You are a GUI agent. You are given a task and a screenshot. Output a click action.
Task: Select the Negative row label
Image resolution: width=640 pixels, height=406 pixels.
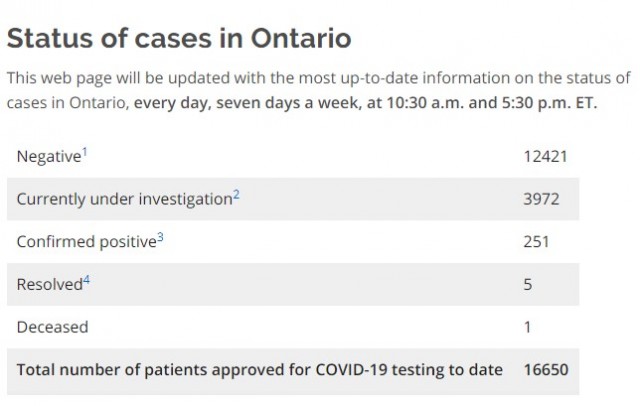point(49,157)
